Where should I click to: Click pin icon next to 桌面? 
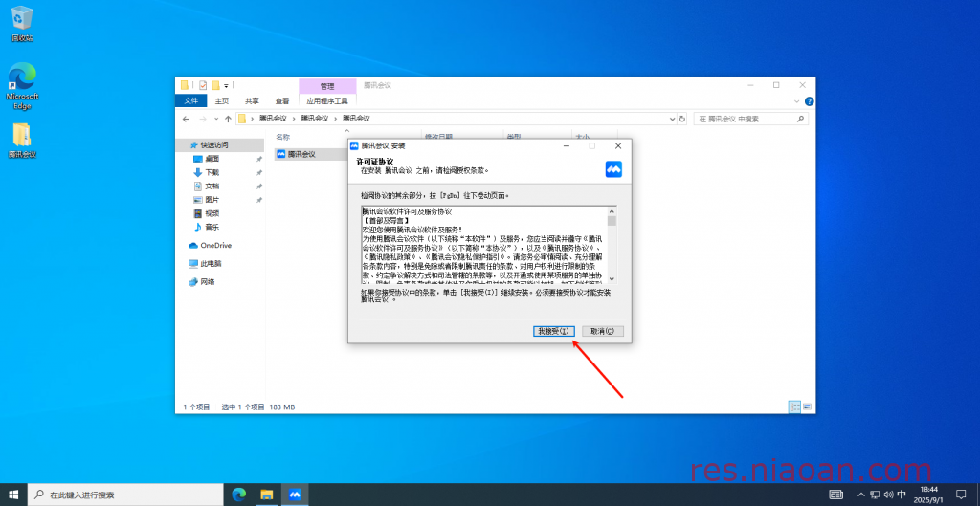point(258,160)
